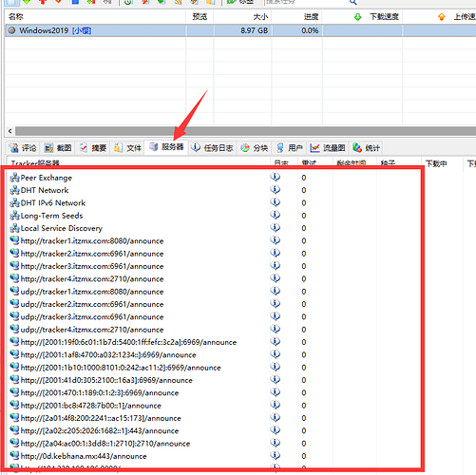Image resolution: width=476 pixels, height=475 pixels.
Task: Sort tasks by the 进度 column header
Action: point(311,17)
